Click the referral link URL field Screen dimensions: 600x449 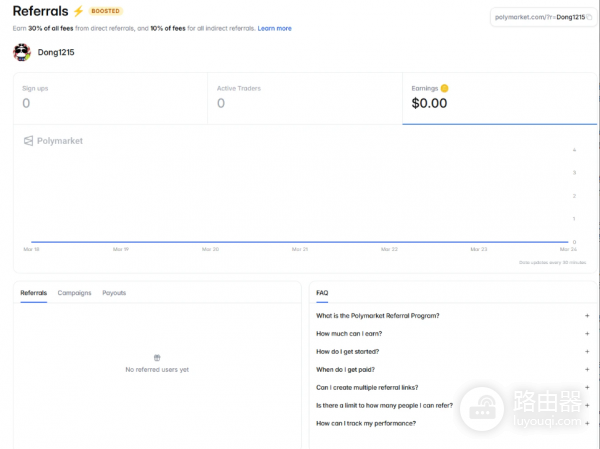[x=538, y=17]
